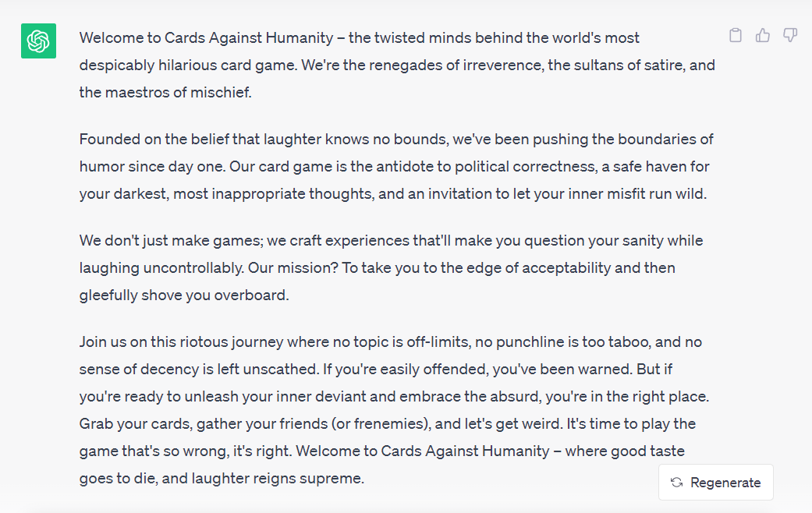Viewport: 812px width, 513px height.
Task: Click the refresh arrows inside Regenerate
Action: 675,482
